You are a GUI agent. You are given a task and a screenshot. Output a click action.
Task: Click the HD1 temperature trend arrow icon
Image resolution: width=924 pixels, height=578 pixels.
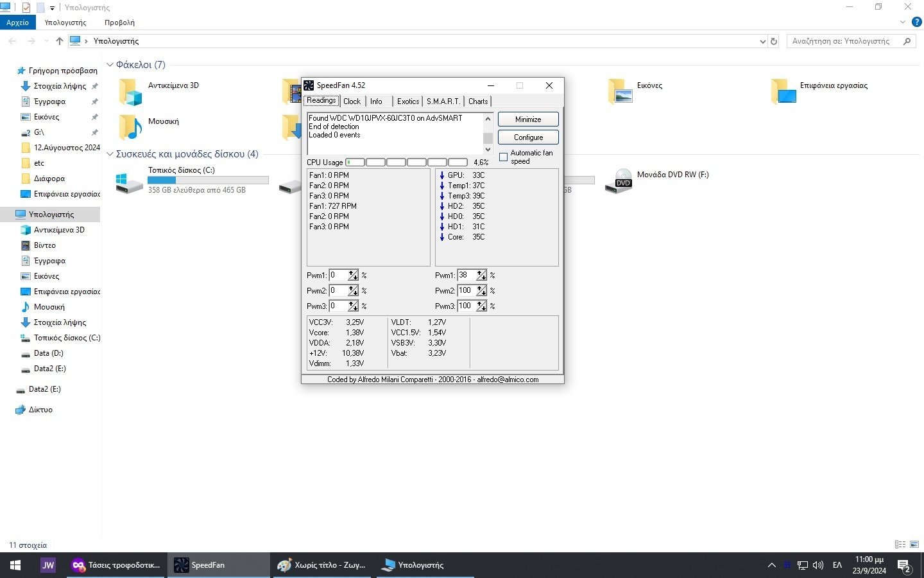tap(442, 227)
